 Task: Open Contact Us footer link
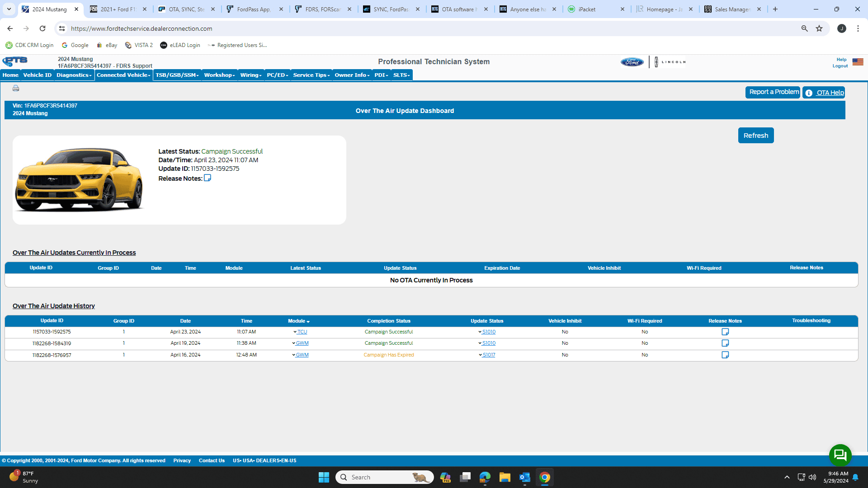coord(212,460)
